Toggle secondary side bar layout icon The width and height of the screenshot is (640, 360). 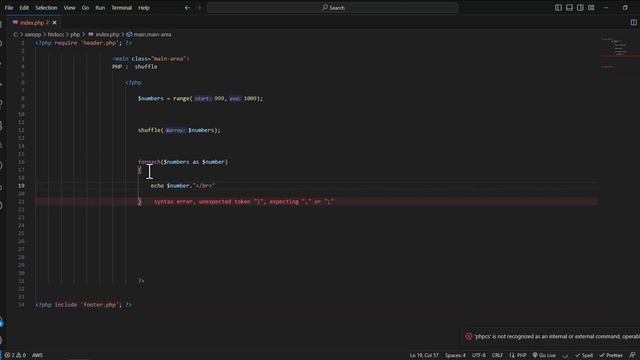click(x=580, y=7)
